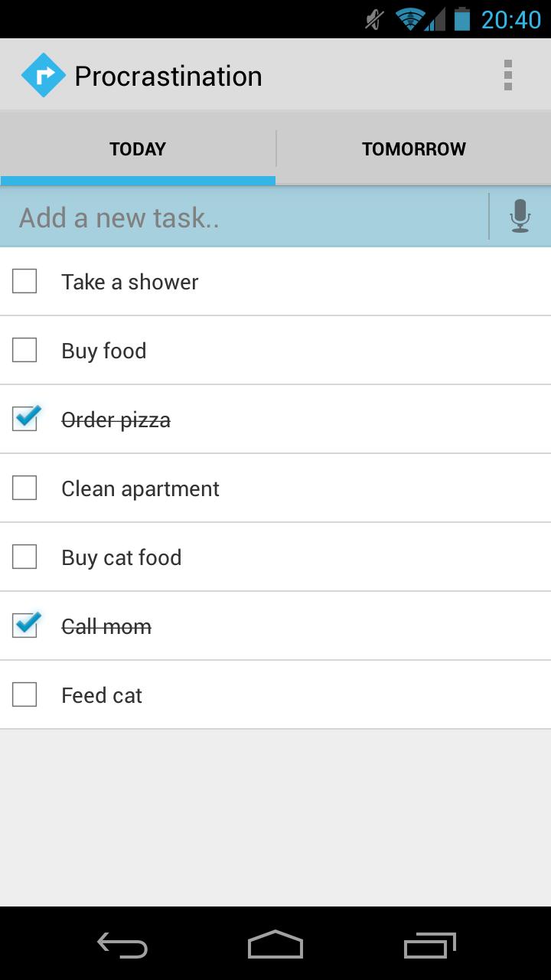The width and height of the screenshot is (551, 980).
Task: Mark Feed cat as done
Action: coord(24,694)
